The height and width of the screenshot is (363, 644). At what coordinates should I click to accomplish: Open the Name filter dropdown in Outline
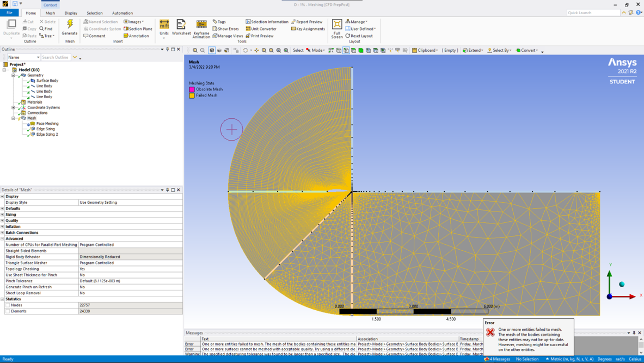tap(38, 58)
